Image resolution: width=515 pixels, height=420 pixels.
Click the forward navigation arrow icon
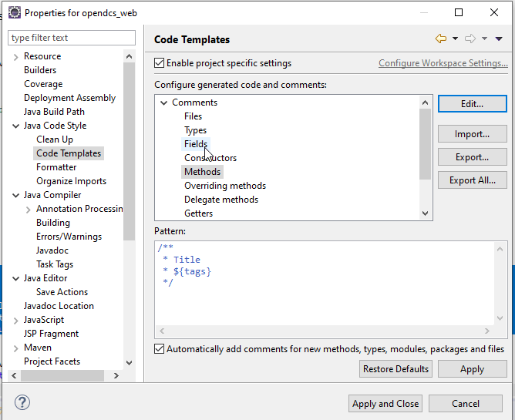(470, 39)
